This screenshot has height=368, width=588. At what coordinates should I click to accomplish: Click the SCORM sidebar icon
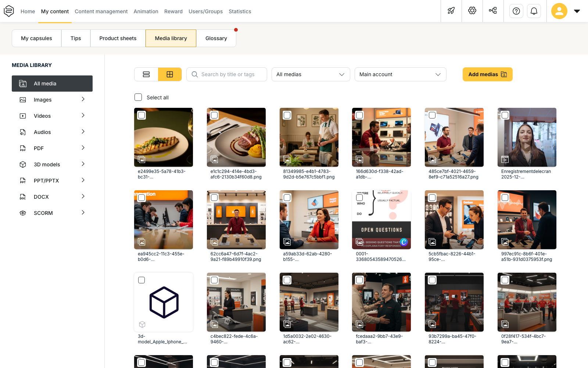pyautogui.click(x=23, y=213)
